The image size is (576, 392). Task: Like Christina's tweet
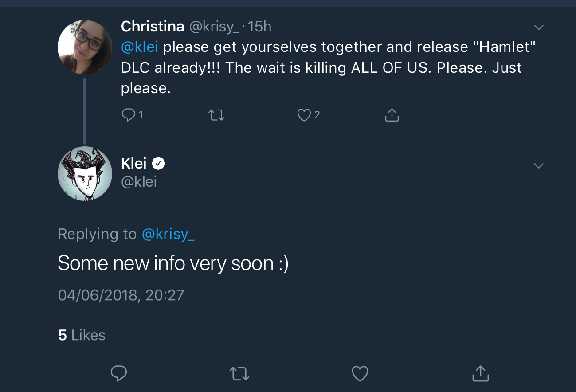(304, 115)
